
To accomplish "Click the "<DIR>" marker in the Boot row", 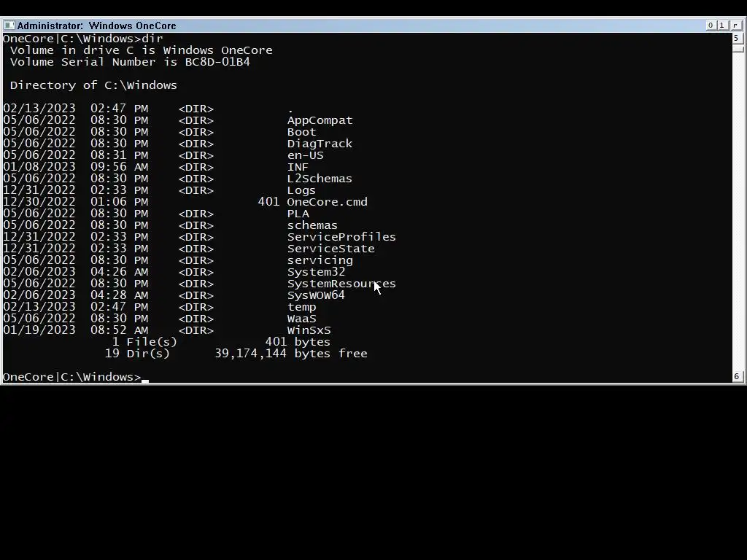I will click(x=196, y=132).
